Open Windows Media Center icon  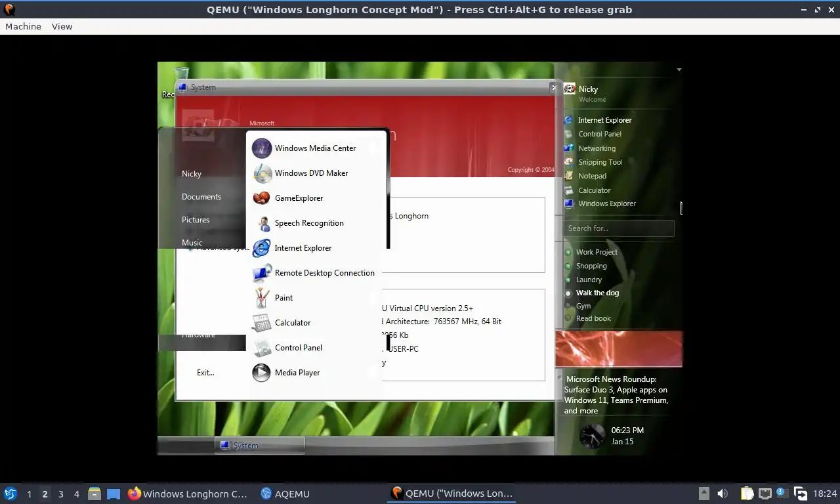point(261,148)
